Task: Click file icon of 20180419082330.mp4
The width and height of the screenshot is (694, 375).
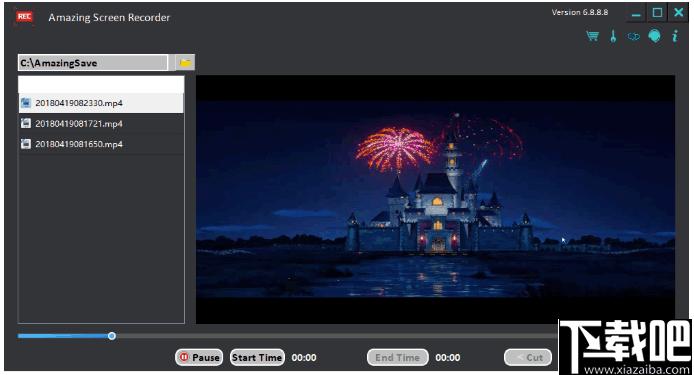Action: (26, 103)
